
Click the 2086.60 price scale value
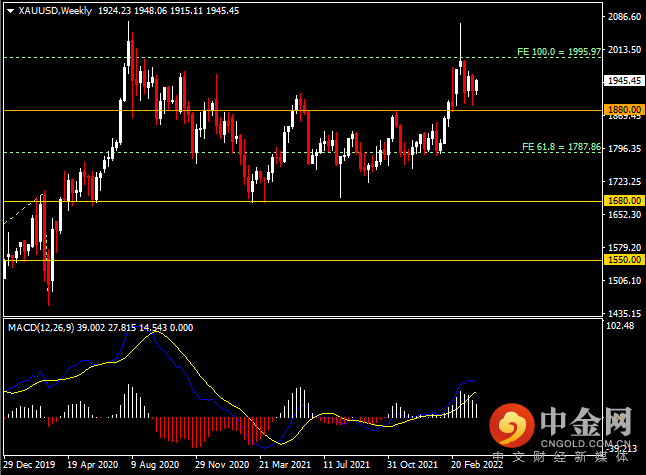625,16
